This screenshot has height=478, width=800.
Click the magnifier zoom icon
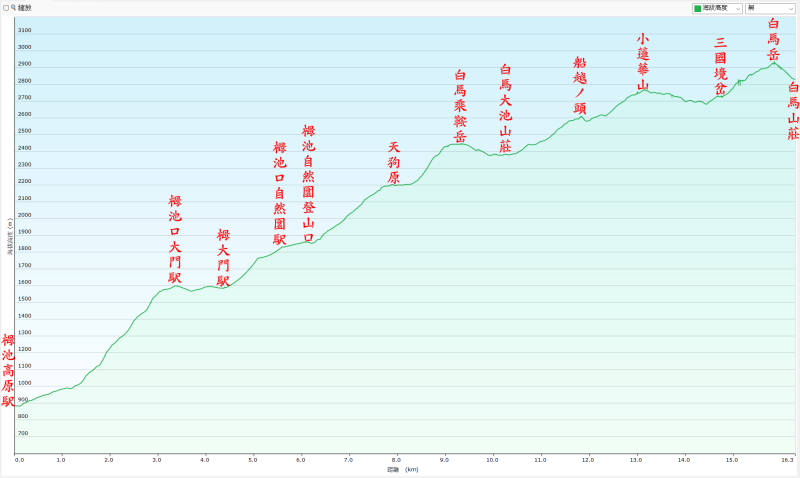click(13, 8)
